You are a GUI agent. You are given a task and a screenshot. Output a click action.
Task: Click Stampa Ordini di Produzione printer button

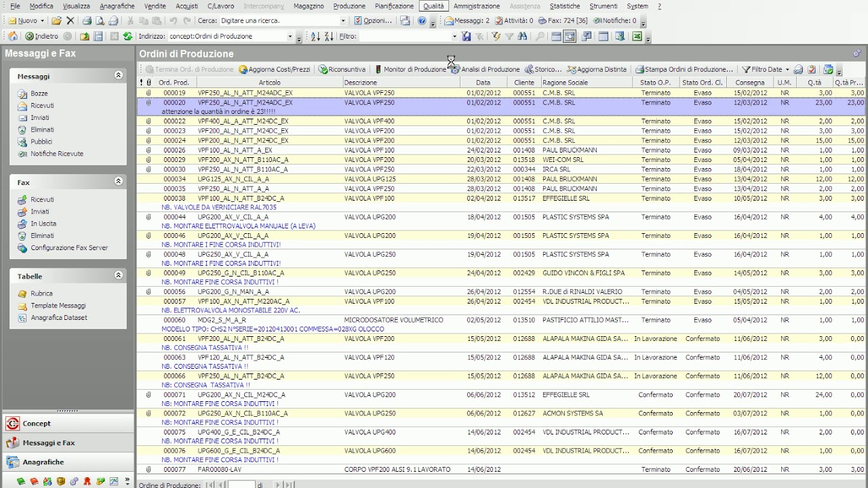click(x=684, y=69)
